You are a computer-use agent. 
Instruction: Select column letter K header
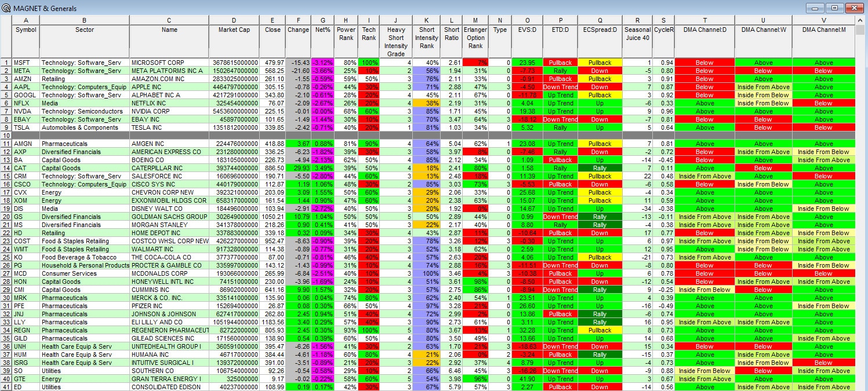pyautogui.click(x=426, y=20)
